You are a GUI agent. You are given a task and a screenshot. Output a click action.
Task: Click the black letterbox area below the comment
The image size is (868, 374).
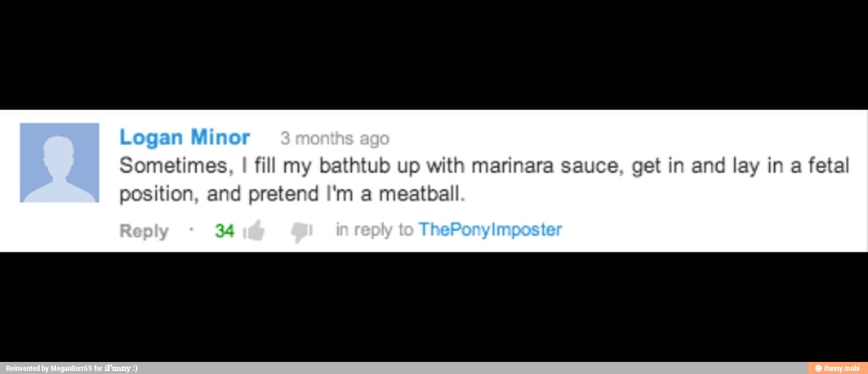(434, 306)
